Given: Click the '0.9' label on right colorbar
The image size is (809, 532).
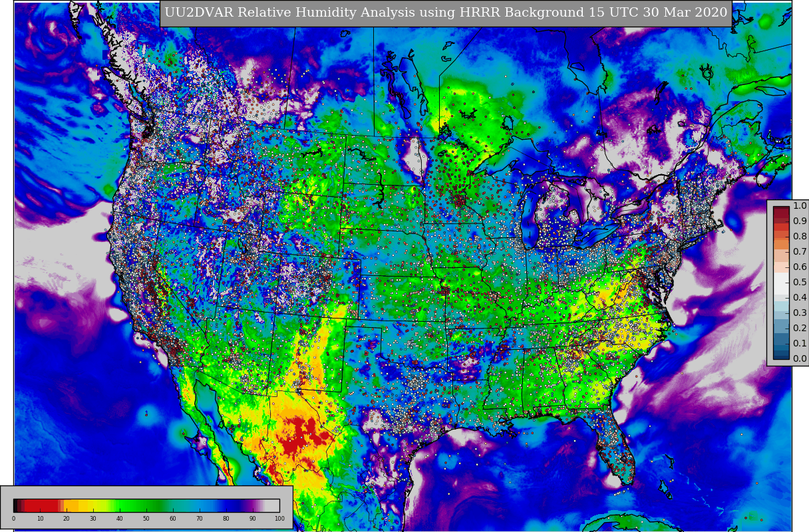Looking at the screenshot, I should pos(800,221).
